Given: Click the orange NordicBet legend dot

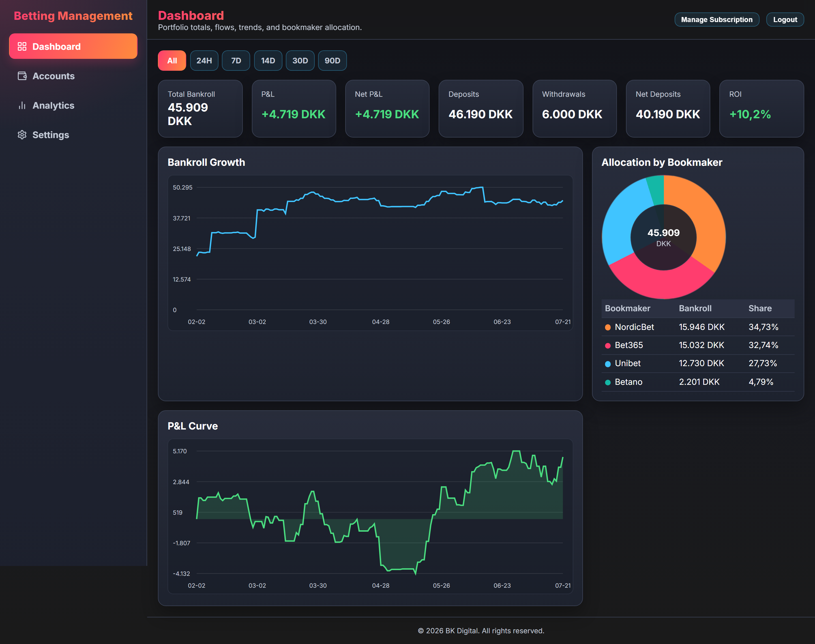Looking at the screenshot, I should click(x=608, y=327).
